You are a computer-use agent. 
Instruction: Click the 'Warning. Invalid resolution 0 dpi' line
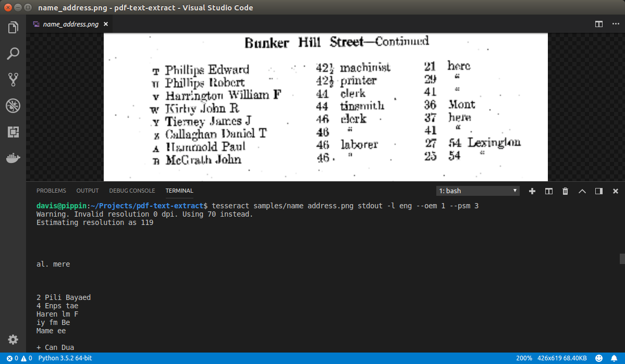(x=145, y=214)
